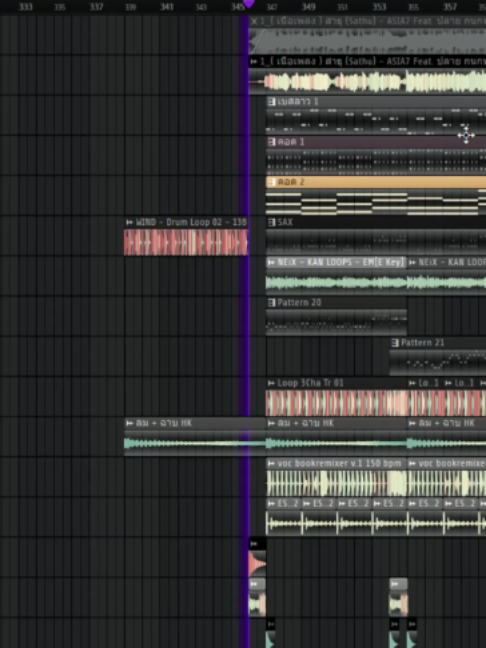Select note preview of เบสลาว 1 pattern

pyautogui.click(x=376, y=122)
